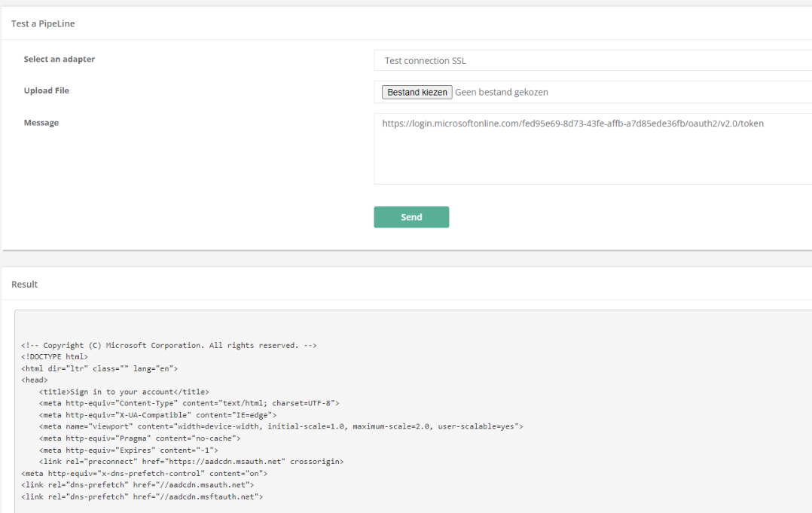Click the Result panel header
The image size is (812, 513).
(x=24, y=284)
